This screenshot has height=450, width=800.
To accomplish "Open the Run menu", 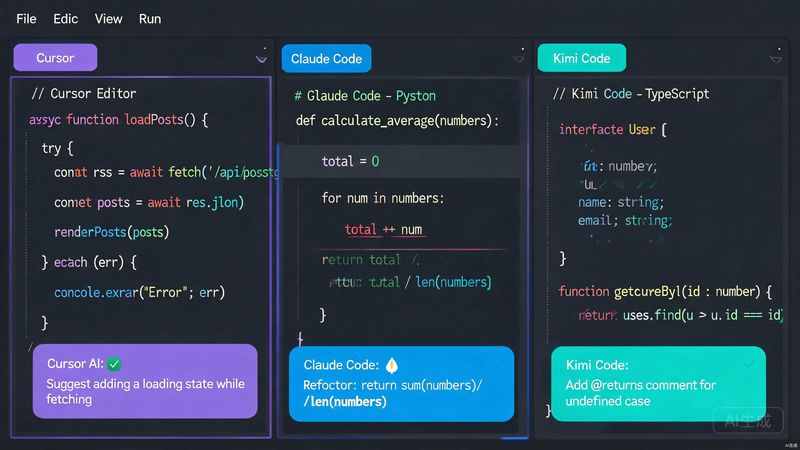I will coord(150,19).
